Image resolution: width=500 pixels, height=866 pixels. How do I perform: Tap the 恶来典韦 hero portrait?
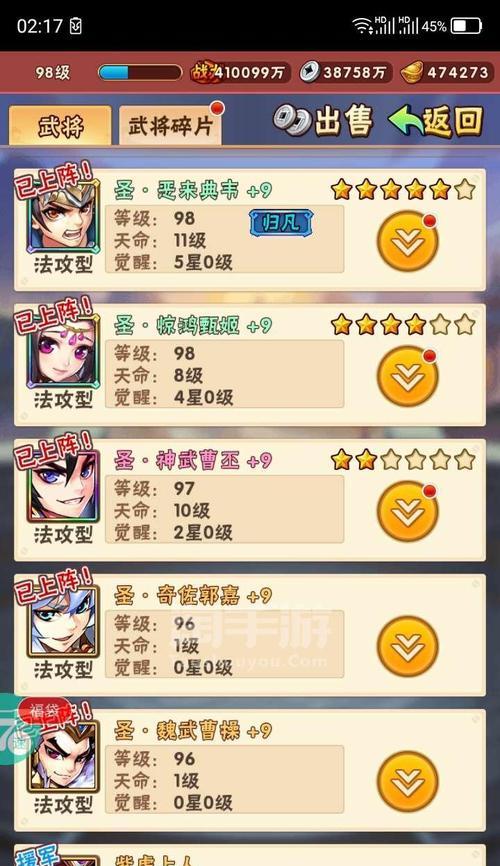coord(63,216)
